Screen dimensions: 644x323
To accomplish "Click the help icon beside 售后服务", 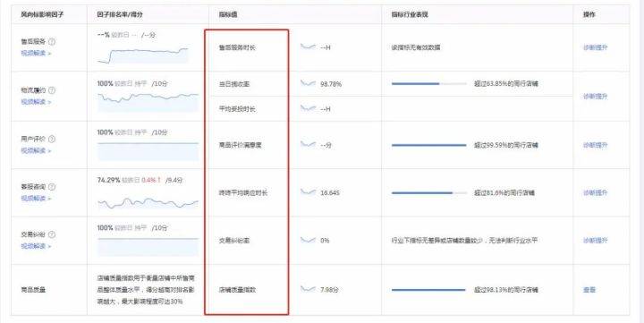I will click(x=52, y=41).
